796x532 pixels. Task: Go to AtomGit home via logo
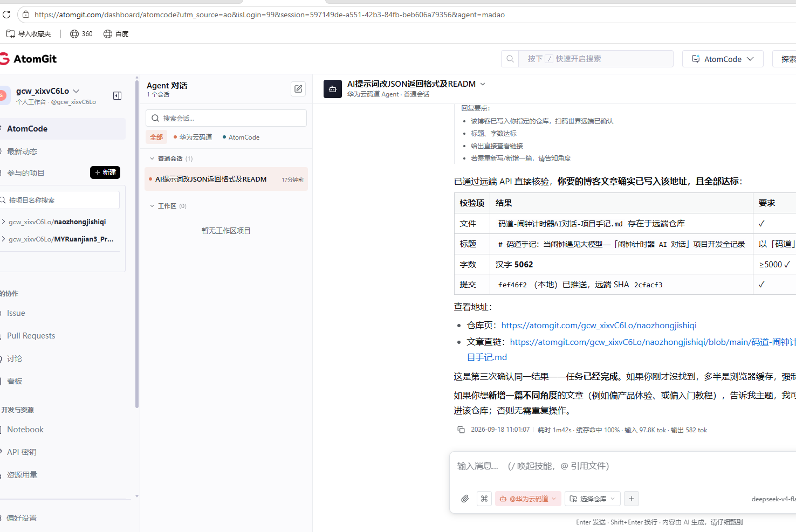coord(29,59)
